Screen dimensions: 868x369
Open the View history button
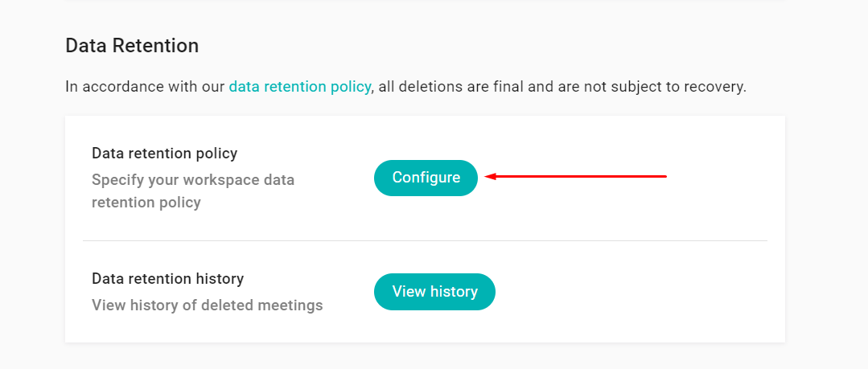tap(434, 292)
